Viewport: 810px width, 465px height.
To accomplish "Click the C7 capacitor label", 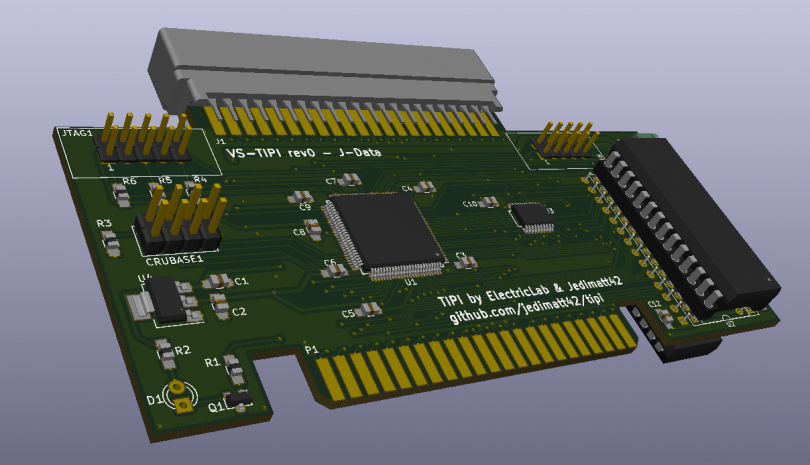I will point(331,181).
